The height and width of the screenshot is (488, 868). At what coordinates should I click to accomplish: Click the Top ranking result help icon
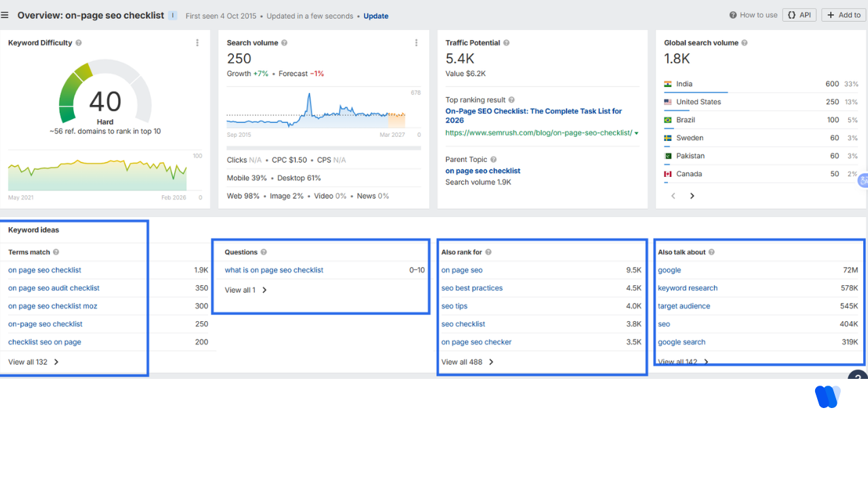point(511,100)
